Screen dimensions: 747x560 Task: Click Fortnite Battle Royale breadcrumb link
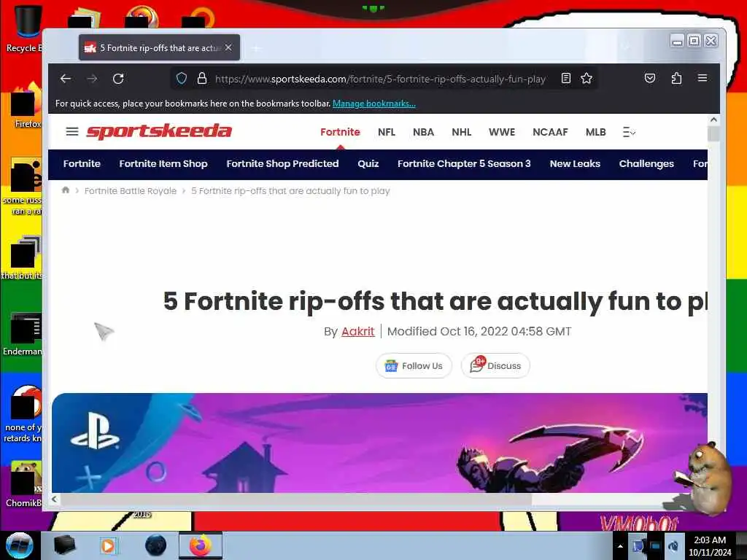coord(131,191)
